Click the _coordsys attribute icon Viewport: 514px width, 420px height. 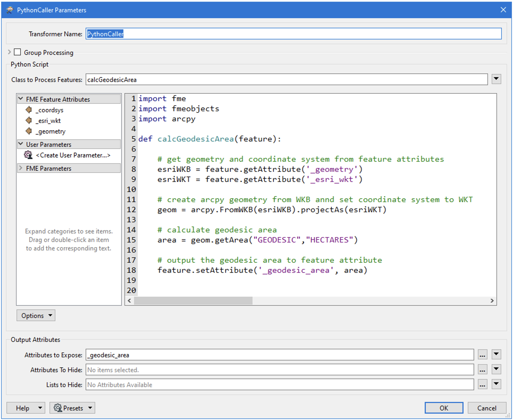click(29, 110)
